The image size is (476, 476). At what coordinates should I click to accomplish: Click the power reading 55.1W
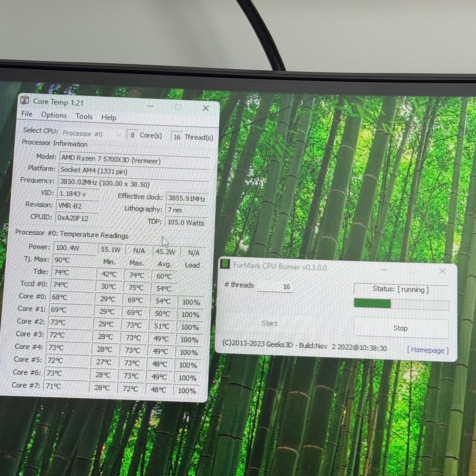111,249
